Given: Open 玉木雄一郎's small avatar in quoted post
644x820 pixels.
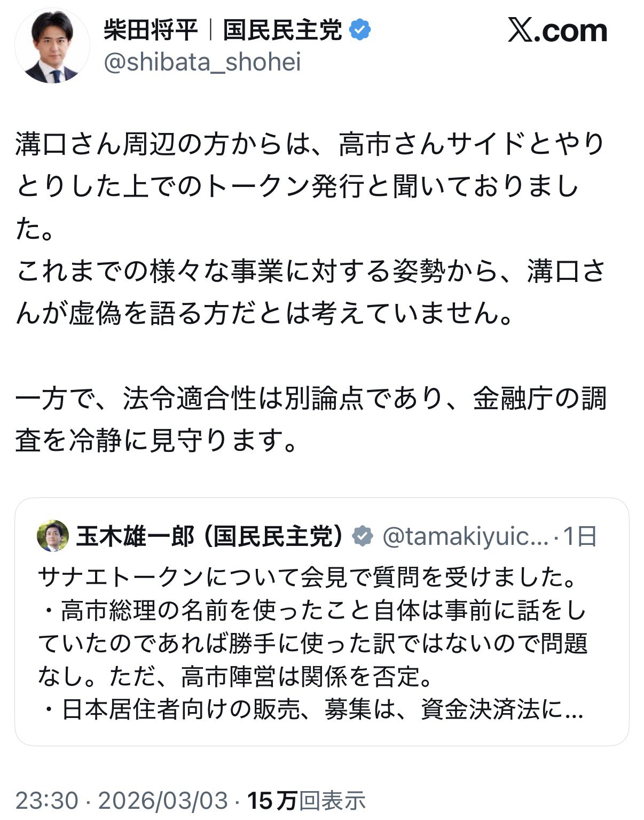Looking at the screenshot, I should (x=52, y=536).
